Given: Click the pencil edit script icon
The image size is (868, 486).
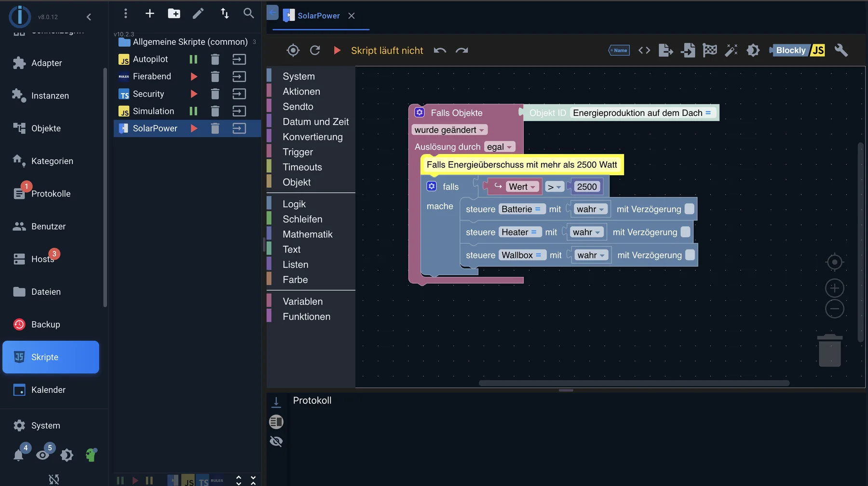Looking at the screenshot, I should coord(198,14).
